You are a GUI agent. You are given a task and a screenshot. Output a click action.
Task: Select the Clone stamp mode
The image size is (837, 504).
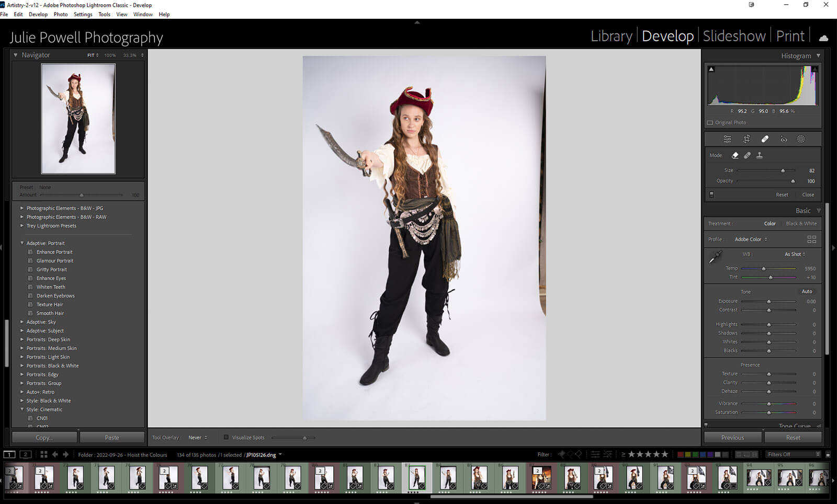pos(760,155)
